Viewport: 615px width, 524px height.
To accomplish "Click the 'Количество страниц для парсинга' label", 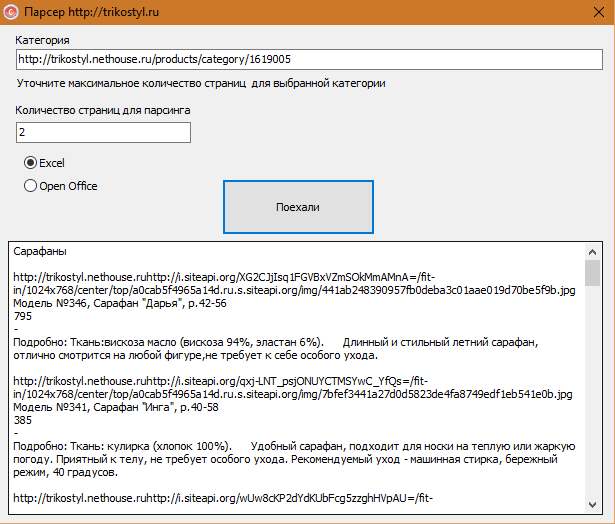I will 103,110.
